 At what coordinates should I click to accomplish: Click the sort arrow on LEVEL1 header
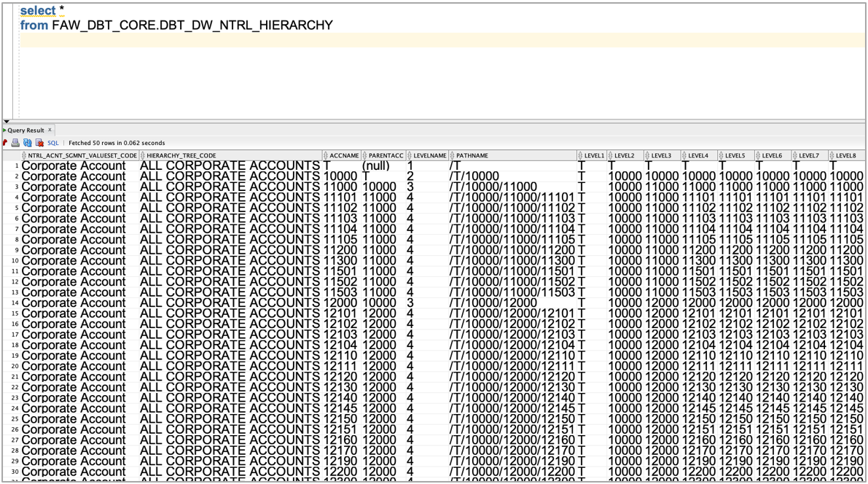pyautogui.click(x=581, y=155)
